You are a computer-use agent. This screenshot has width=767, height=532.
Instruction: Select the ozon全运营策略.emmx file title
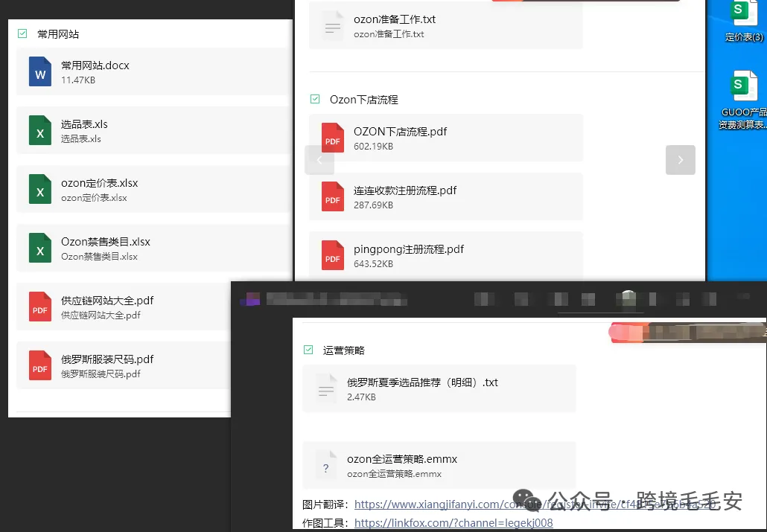(x=402, y=459)
